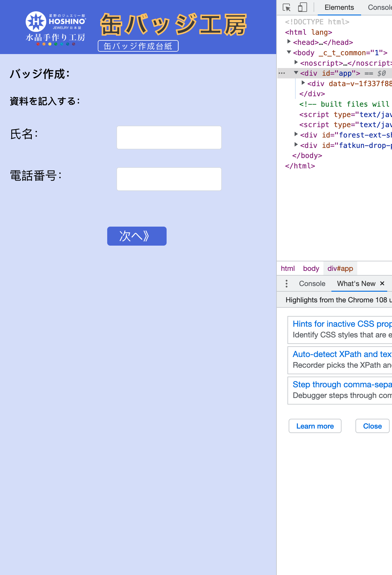Click the 電話番号 phone input field
This screenshot has width=392, height=575.
pyautogui.click(x=169, y=179)
